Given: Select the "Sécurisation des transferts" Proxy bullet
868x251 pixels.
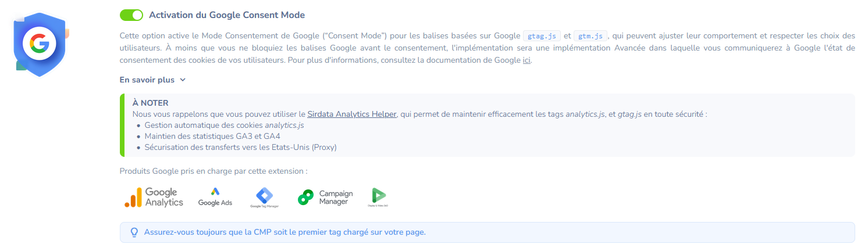Looking at the screenshot, I should tap(240, 148).
